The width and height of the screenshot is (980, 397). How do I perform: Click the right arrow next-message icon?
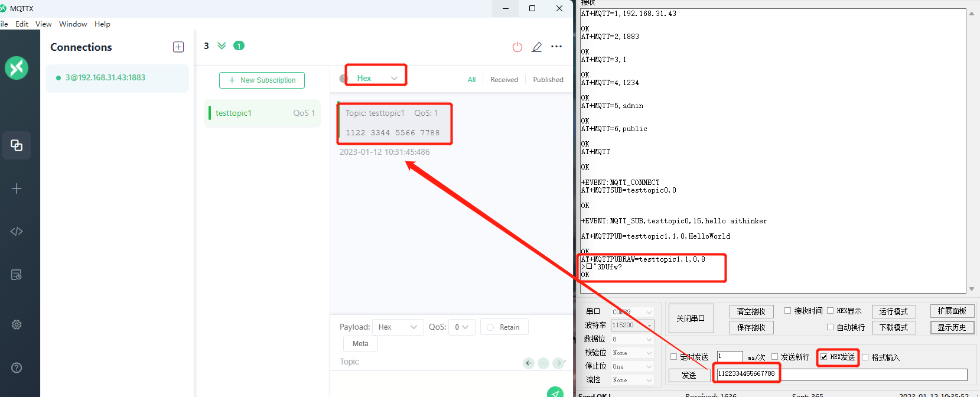coord(558,363)
